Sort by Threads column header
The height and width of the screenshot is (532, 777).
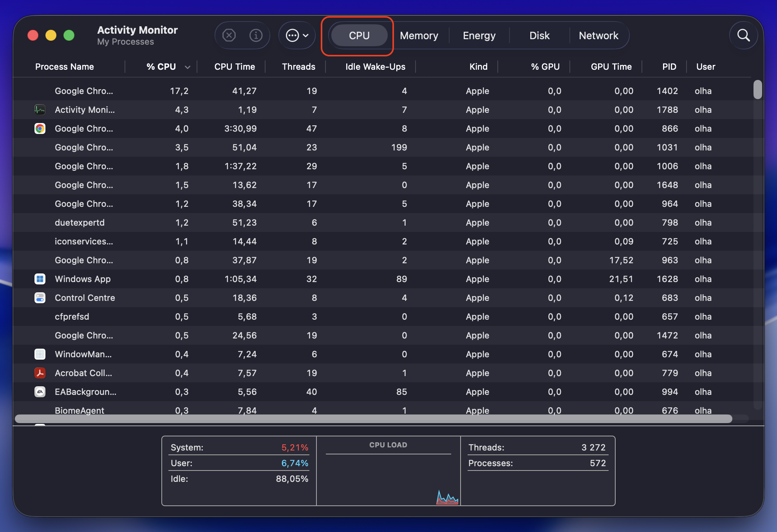click(298, 67)
